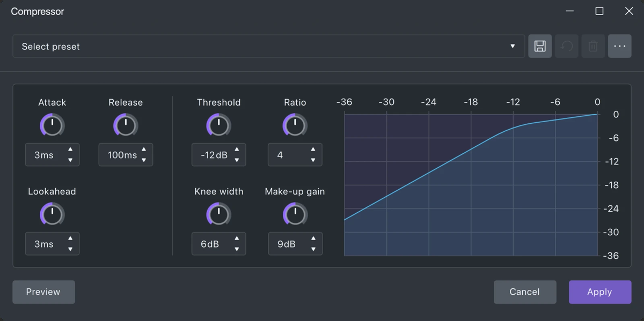644x321 pixels.
Task: Click the Threshold label
Action: pos(218,102)
